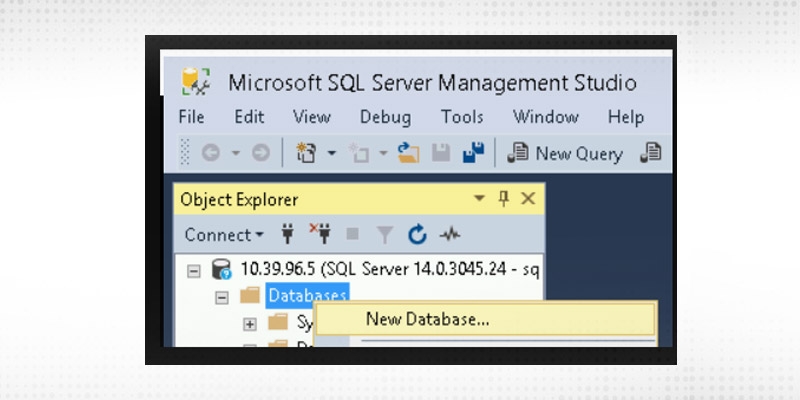Open the Object Explorer window position dropdown
The image size is (800, 400).
click(x=479, y=198)
